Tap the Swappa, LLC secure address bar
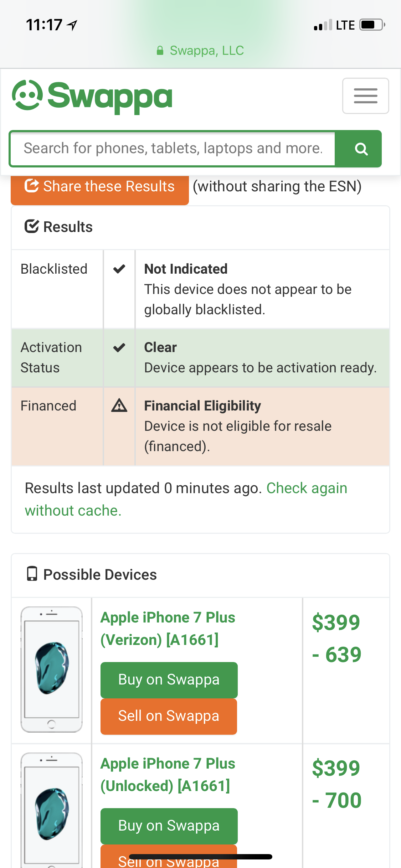Viewport: 401px width, 868px height. coord(200,51)
